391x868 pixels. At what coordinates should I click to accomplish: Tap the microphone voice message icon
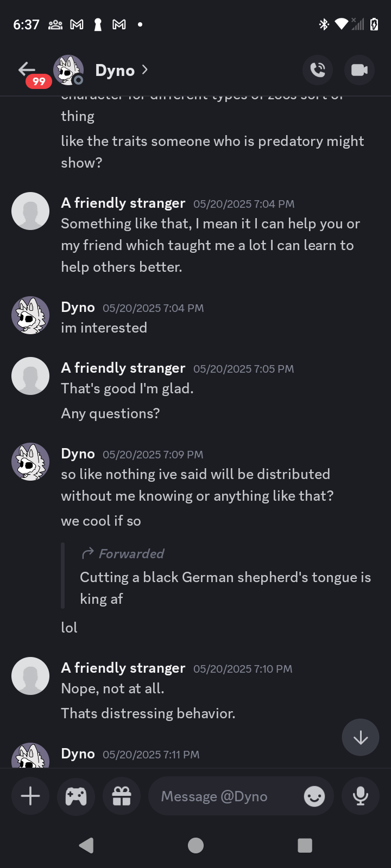(x=360, y=796)
